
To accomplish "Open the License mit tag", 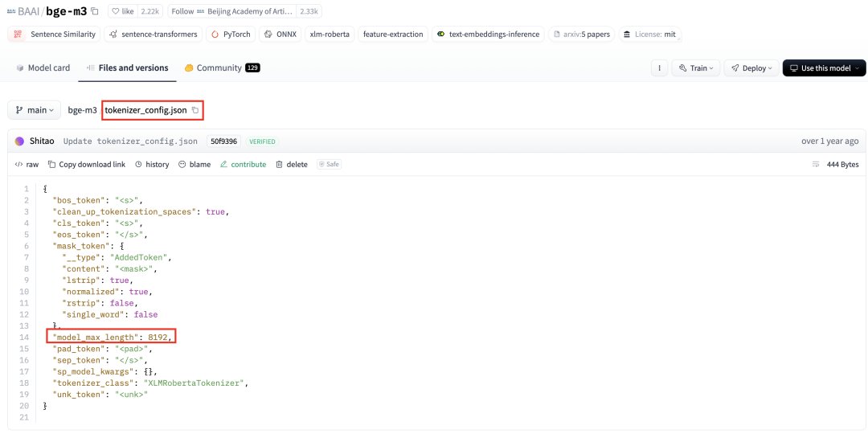I will 649,35.
